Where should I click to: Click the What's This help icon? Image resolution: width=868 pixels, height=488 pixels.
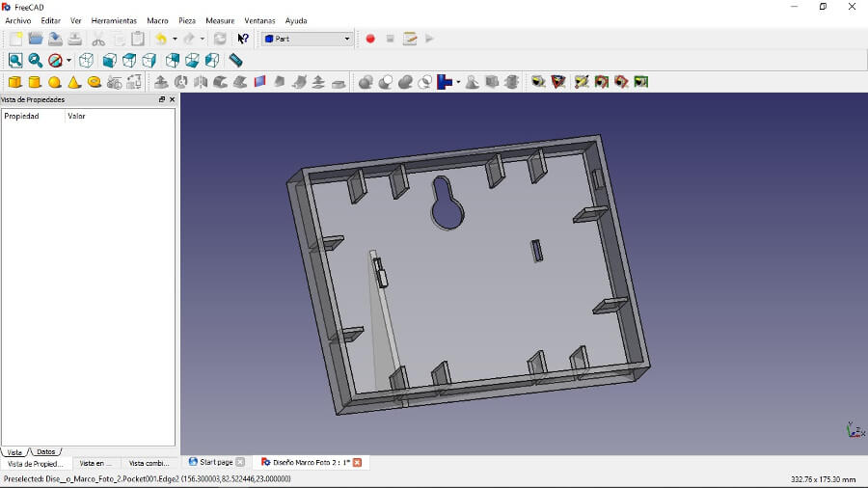243,39
